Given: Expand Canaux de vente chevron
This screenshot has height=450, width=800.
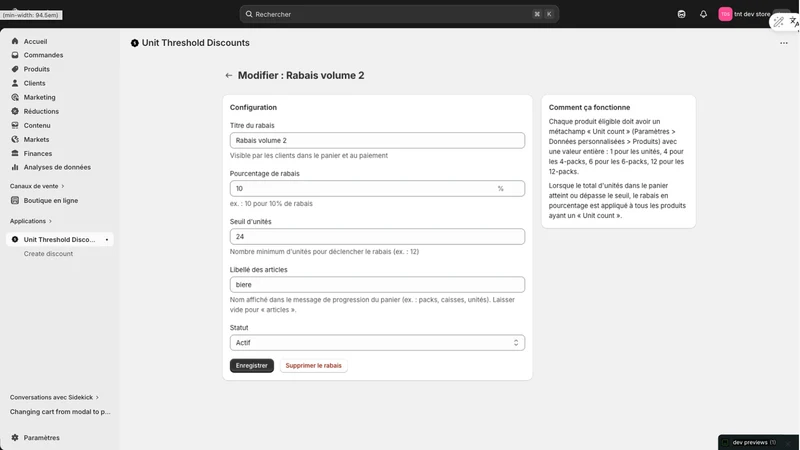Looking at the screenshot, I should tap(63, 186).
